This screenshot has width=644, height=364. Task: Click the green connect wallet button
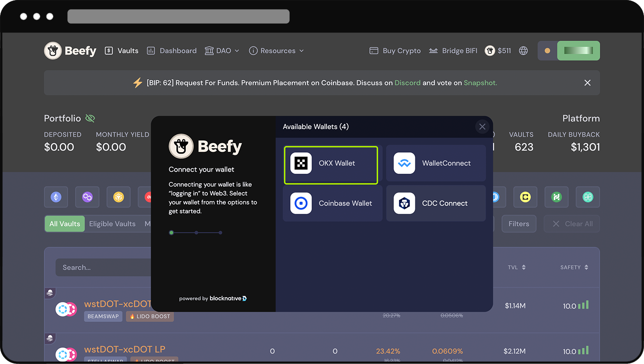click(578, 51)
